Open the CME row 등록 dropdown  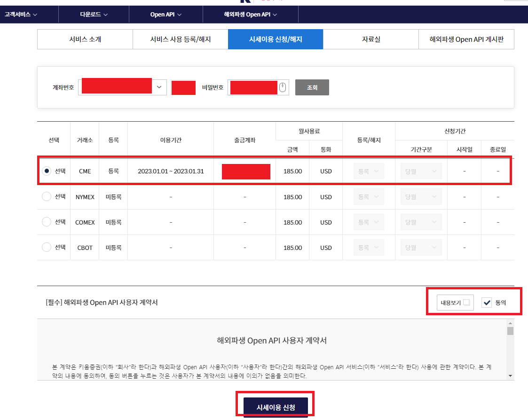point(369,171)
